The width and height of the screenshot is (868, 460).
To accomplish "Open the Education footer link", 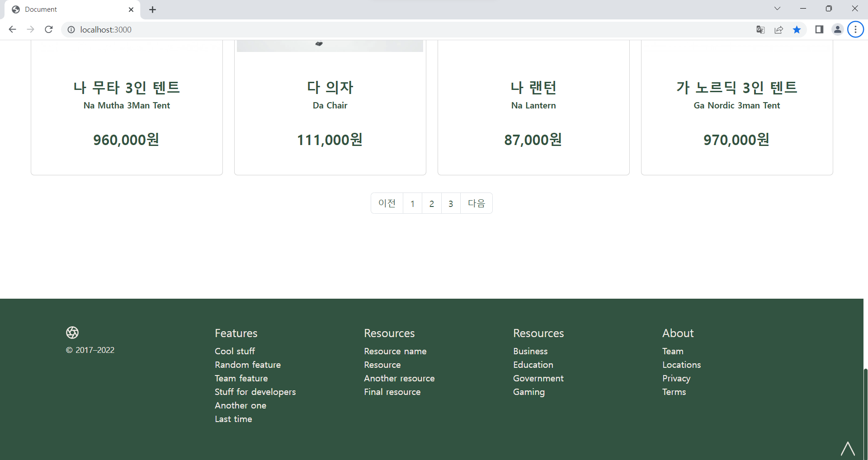I will [533, 365].
